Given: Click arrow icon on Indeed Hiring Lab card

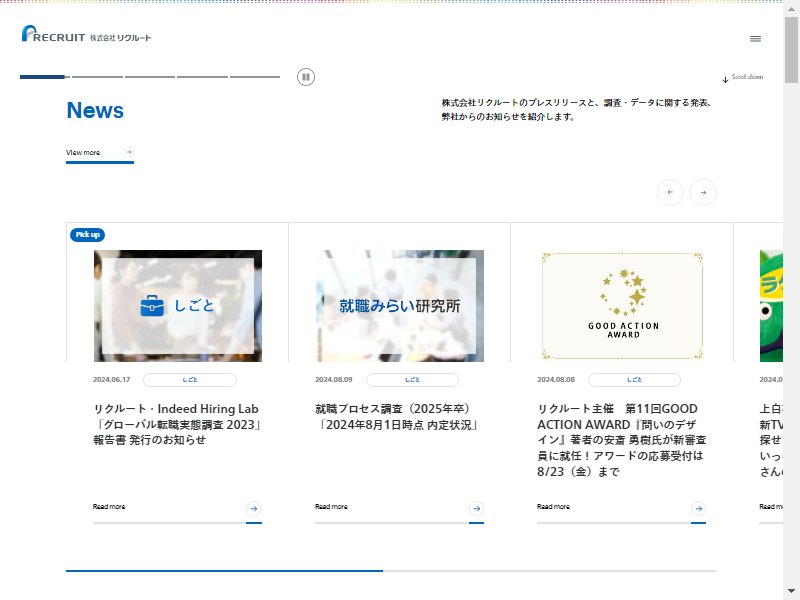Looking at the screenshot, I should (x=254, y=508).
